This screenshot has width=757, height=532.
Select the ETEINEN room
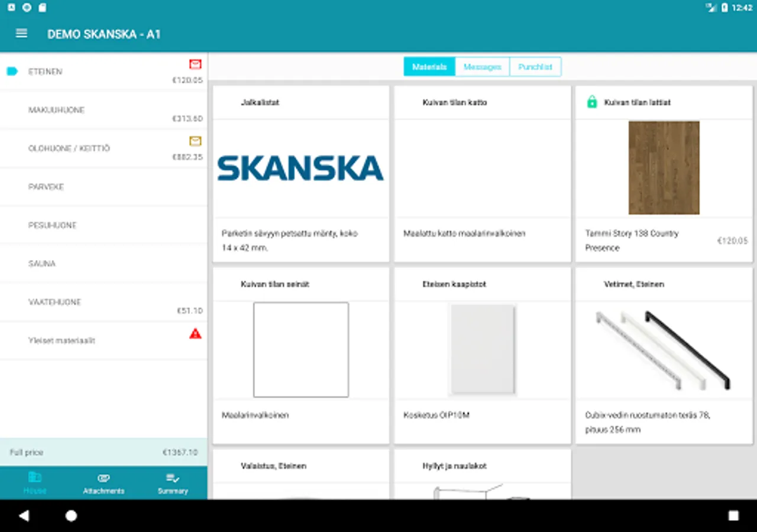pos(103,72)
